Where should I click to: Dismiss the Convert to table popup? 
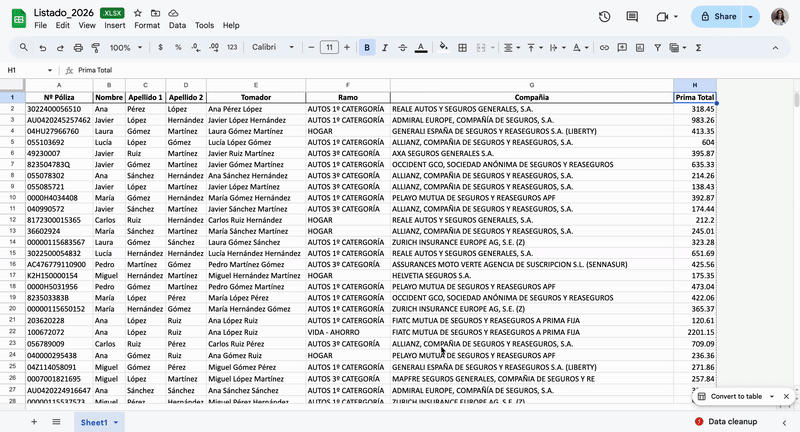pyautogui.click(x=786, y=396)
